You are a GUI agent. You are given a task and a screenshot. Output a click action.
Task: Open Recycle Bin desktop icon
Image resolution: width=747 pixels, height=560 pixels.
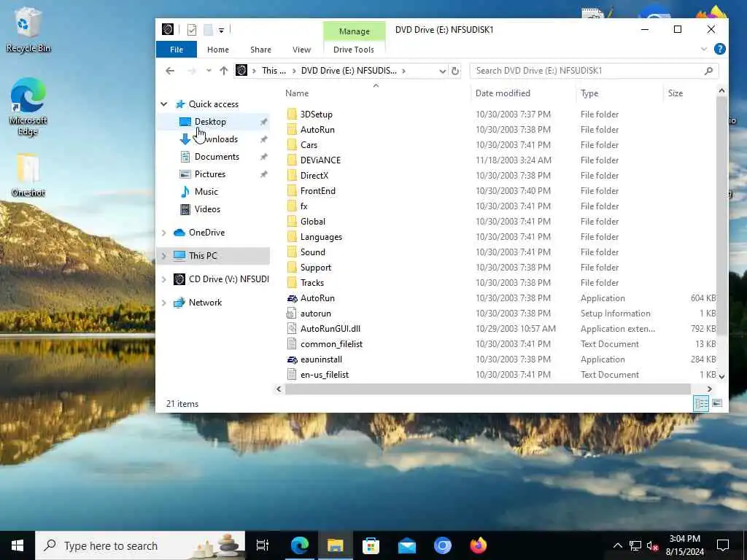click(x=28, y=31)
